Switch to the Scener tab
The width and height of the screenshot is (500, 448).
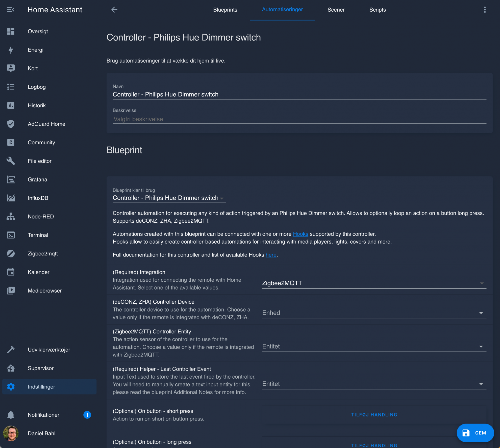336,10
